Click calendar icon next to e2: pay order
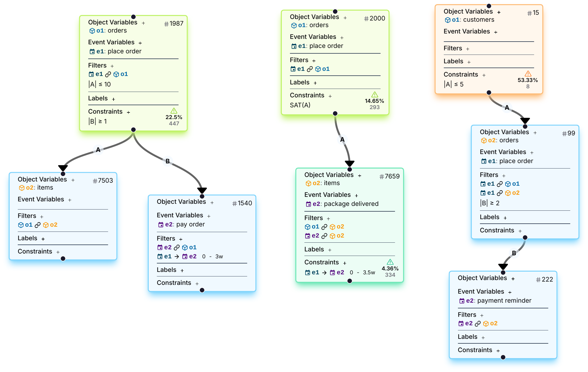 [x=161, y=225]
